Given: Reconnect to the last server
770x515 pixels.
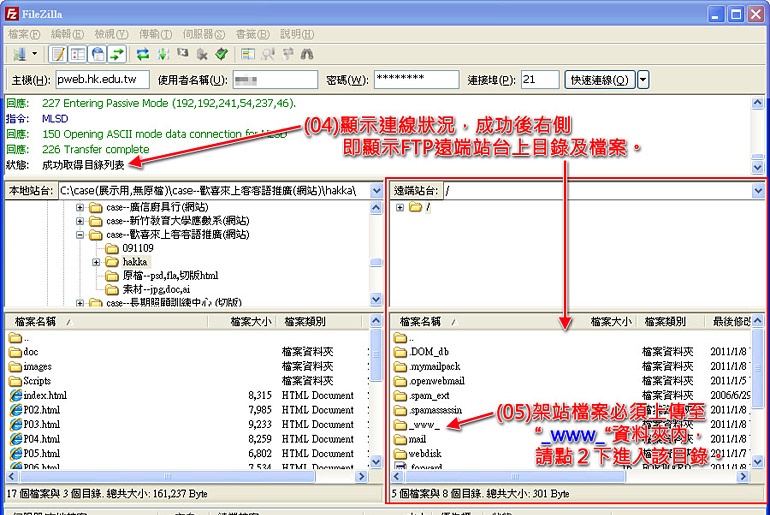Looking at the screenshot, I should pyautogui.click(x=221, y=54).
